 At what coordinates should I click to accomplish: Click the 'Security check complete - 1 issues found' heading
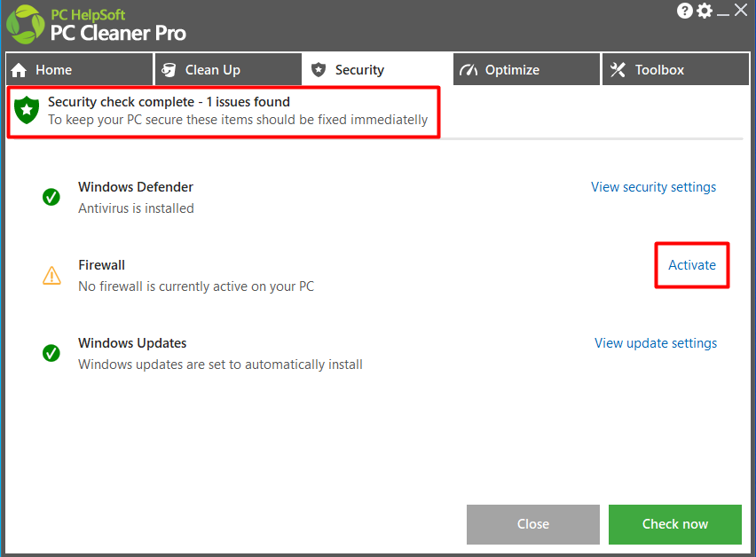(x=169, y=102)
